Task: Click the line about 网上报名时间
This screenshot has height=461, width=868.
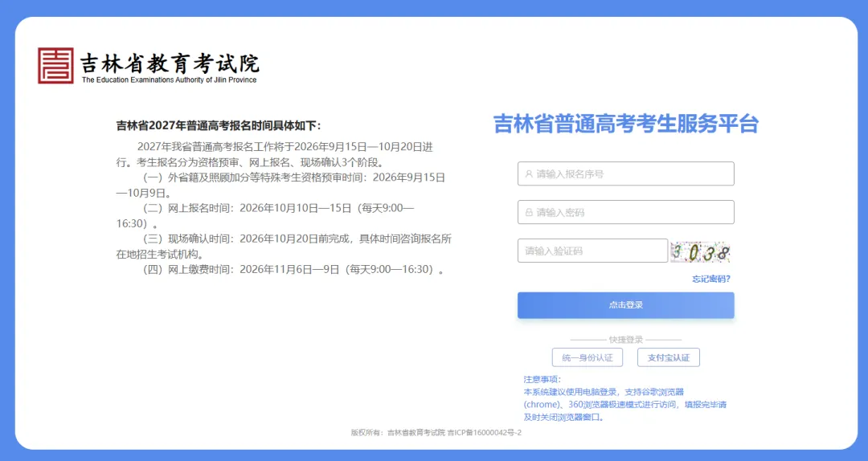Action: coord(266,216)
